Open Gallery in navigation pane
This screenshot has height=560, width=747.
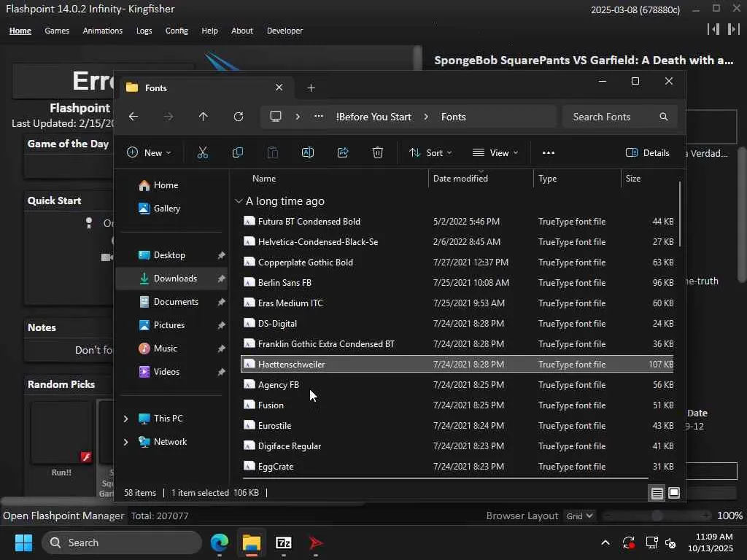pos(171,209)
